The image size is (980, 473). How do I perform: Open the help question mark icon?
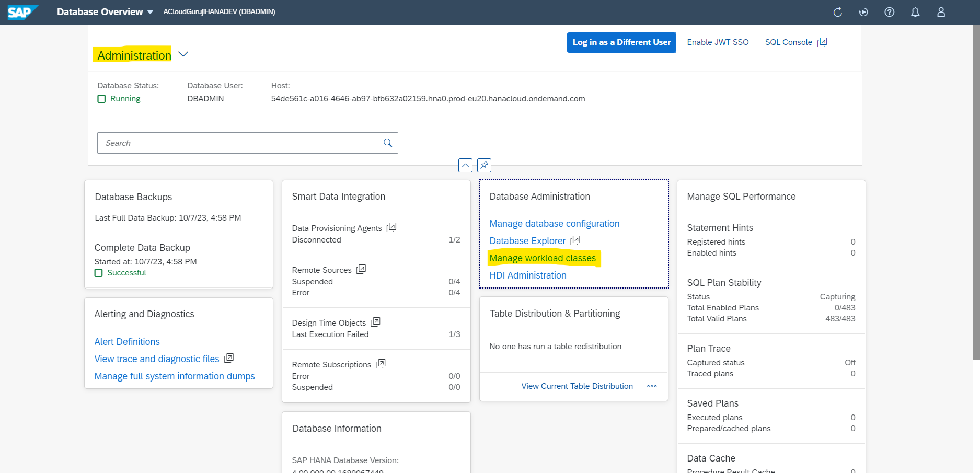889,12
